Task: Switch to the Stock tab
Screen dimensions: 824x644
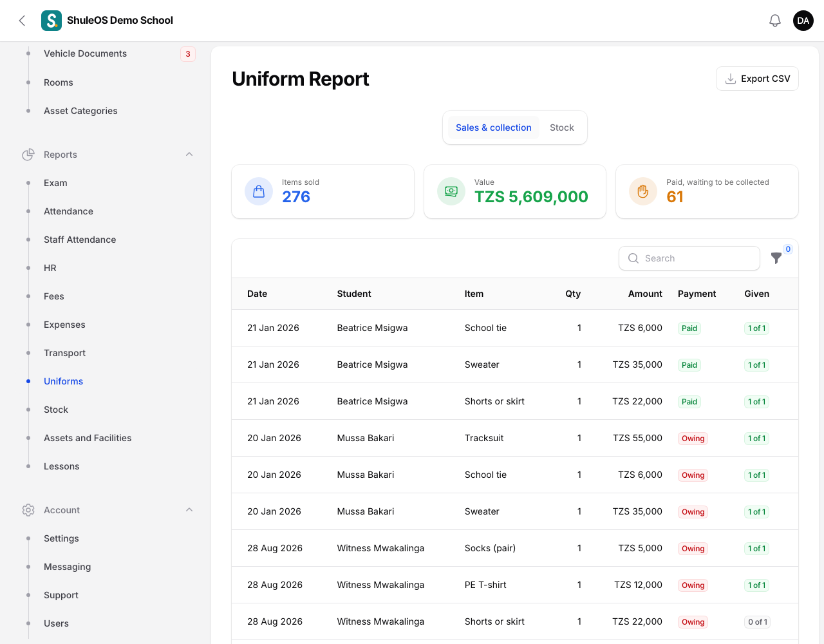Action: click(562, 128)
